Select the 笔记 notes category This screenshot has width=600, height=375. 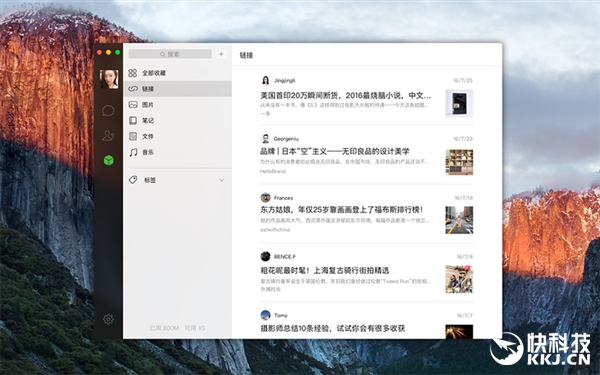tap(178, 121)
